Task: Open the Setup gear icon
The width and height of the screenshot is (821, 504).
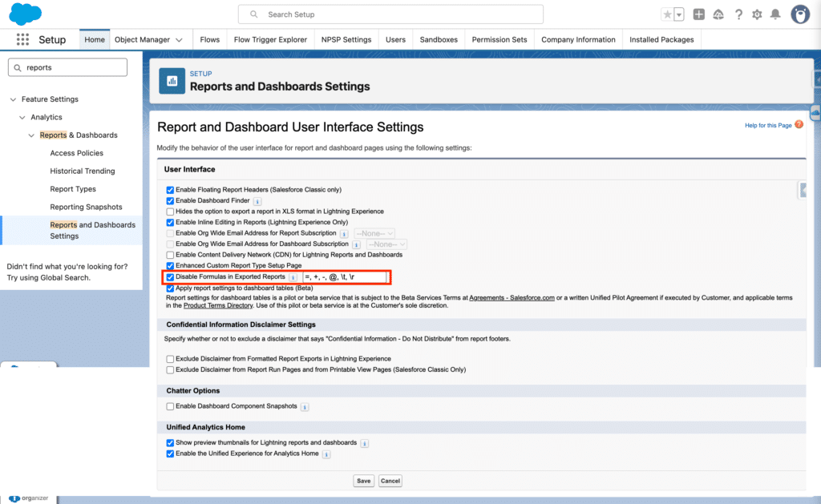Action: point(756,14)
